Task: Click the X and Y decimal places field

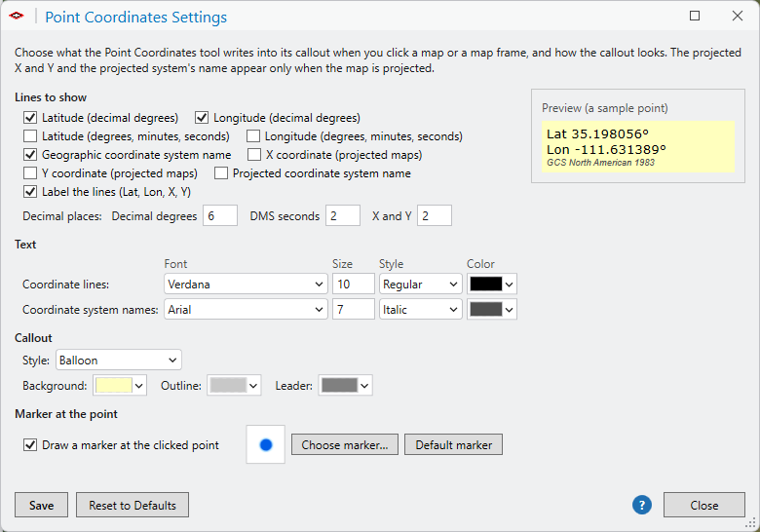Action: [435, 215]
